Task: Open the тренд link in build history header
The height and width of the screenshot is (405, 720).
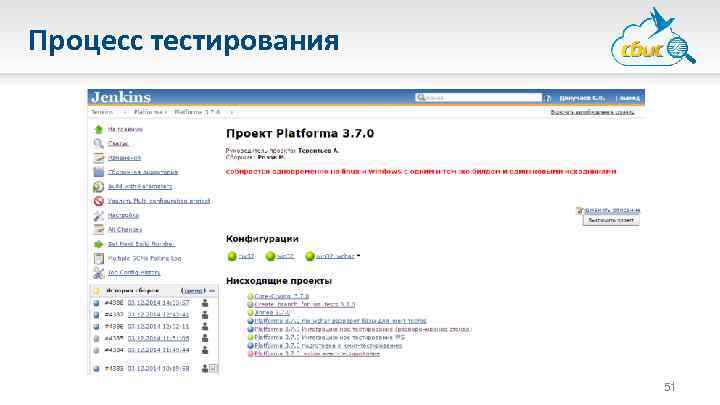Action: click(x=192, y=291)
